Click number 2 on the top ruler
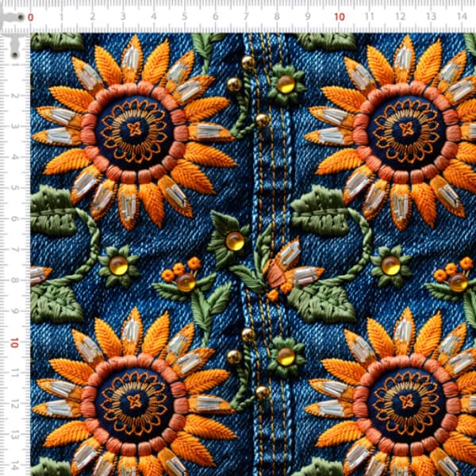 (92, 17)
